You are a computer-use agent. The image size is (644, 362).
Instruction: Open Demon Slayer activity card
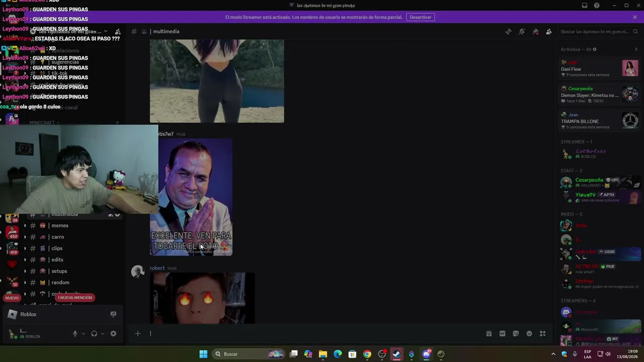pos(599,95)
